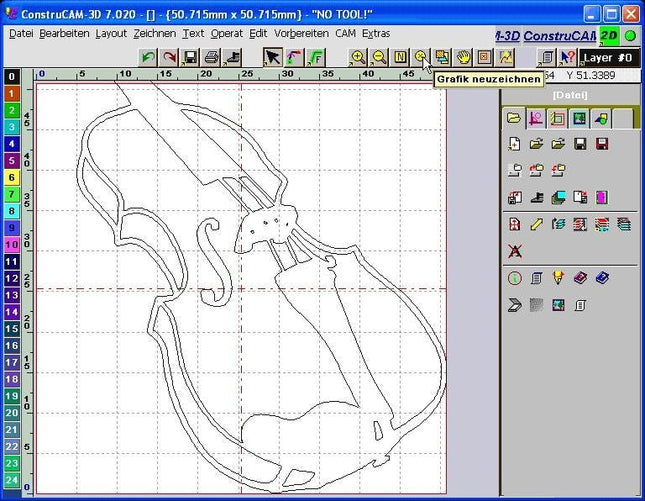Screen dimensions: 645x501
Task: Toggle the green status indicator light
Action: click(x=630, y=36)
